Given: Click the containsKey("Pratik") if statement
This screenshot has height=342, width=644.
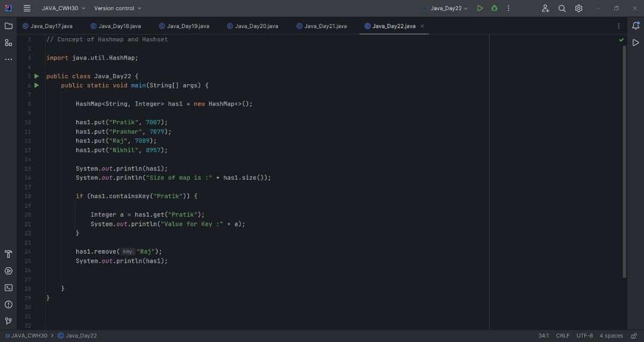Looking at the screenshot, I should 137,196.
